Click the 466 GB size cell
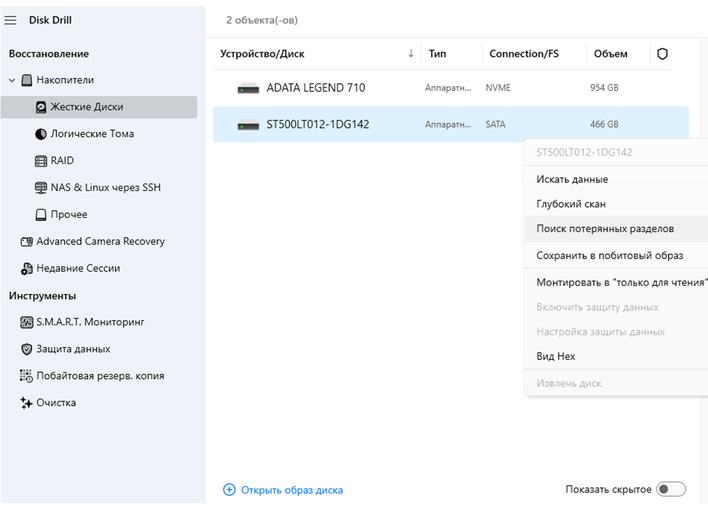This screenshot has width=708, height=531. (x=604, y=125)
